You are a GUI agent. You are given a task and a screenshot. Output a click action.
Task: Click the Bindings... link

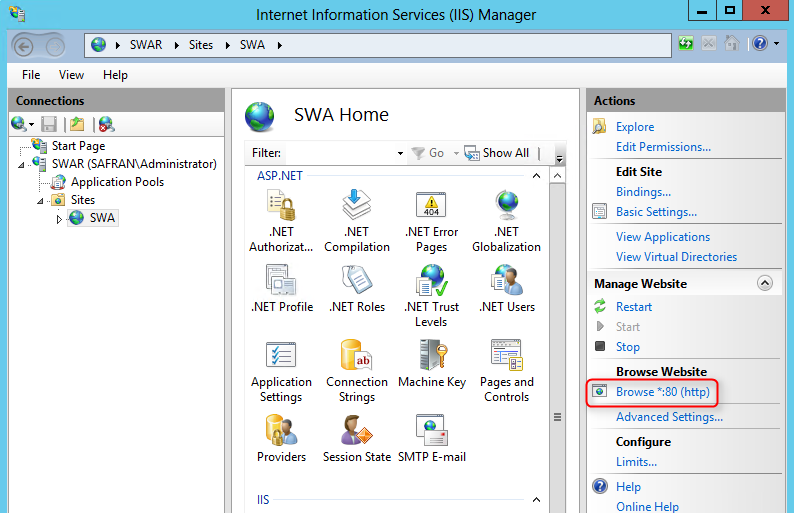(x=643, y=192)
